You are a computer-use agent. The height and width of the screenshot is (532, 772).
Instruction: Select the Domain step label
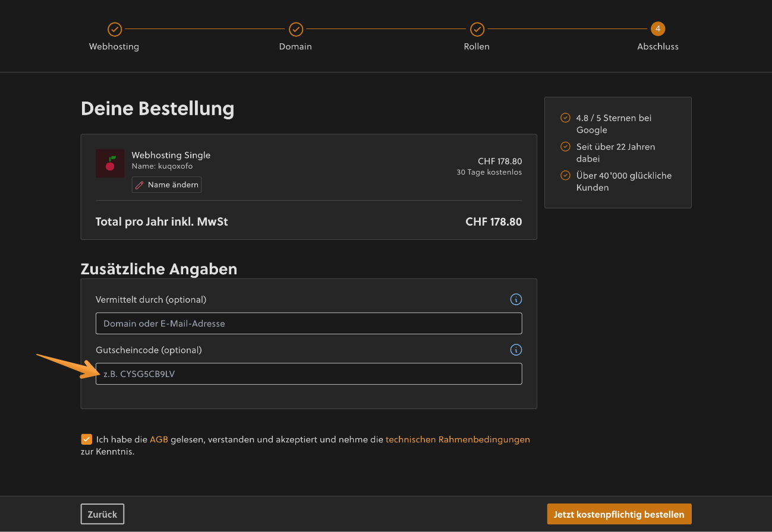[x=295, y=46]
